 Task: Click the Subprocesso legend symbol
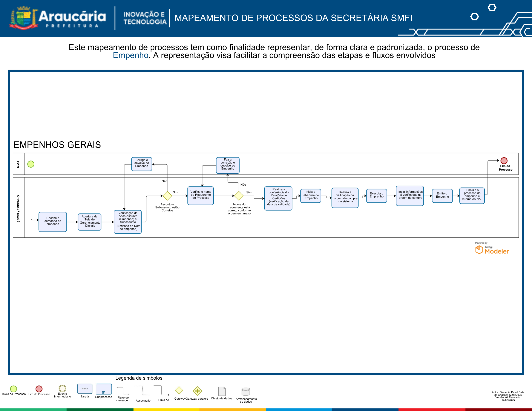point(104,389)
